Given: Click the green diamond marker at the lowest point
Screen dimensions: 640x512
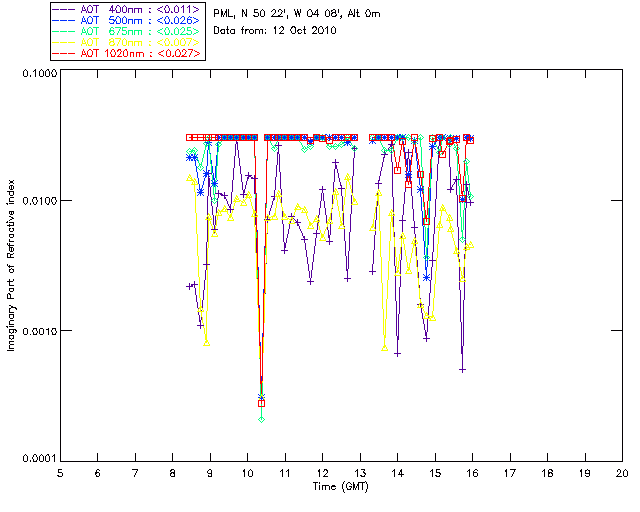Looking at the screenshot, I should (262, 419).
